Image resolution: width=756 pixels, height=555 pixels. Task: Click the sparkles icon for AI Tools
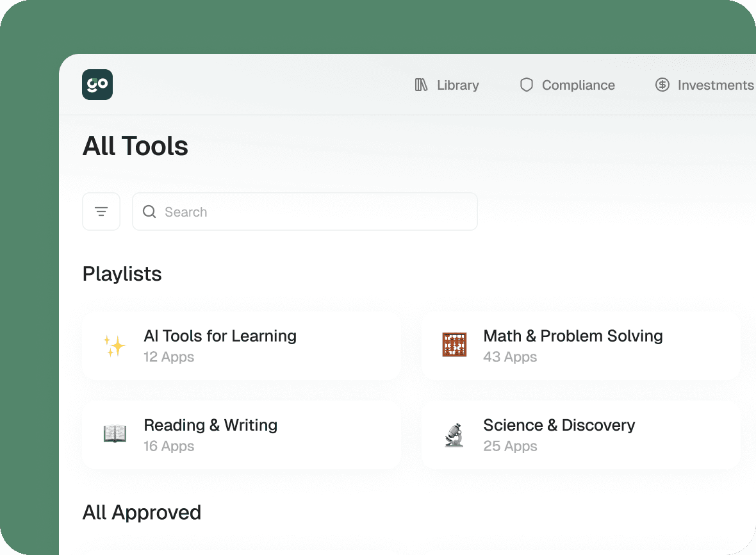click(x=115, y=345)
